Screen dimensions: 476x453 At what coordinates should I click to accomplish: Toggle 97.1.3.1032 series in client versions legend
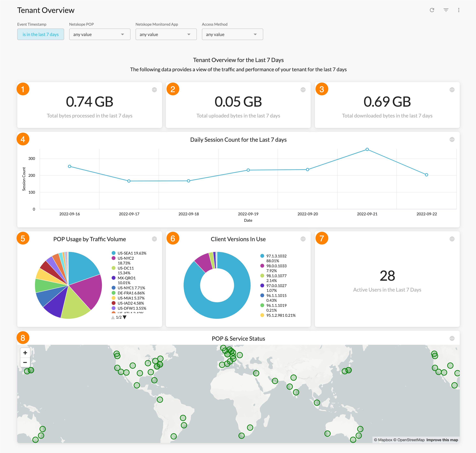click(x=276, y=256)
